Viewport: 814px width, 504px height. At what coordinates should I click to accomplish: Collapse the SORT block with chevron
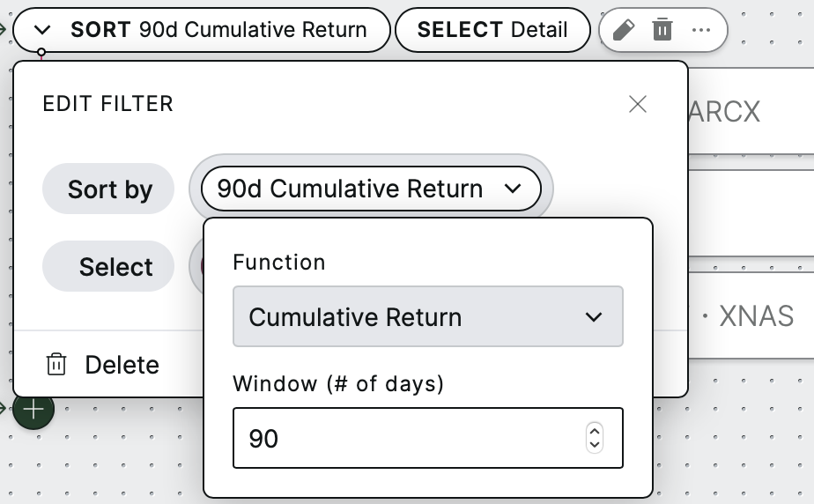pyautogui.click(x=42, y=30)
